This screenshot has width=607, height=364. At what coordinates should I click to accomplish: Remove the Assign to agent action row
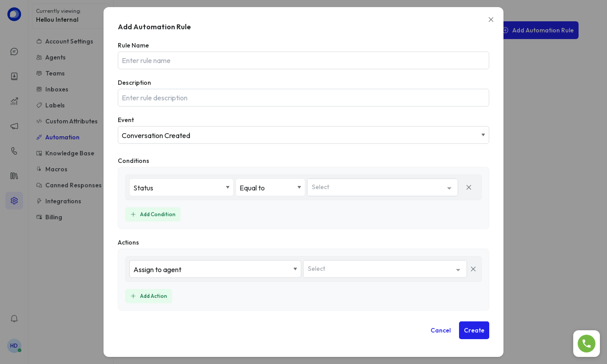[473, 269]
